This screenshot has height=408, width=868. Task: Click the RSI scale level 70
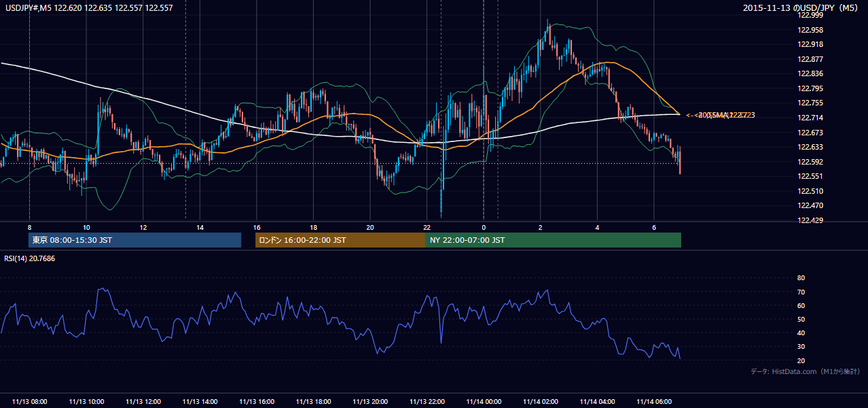click(801, 292)
